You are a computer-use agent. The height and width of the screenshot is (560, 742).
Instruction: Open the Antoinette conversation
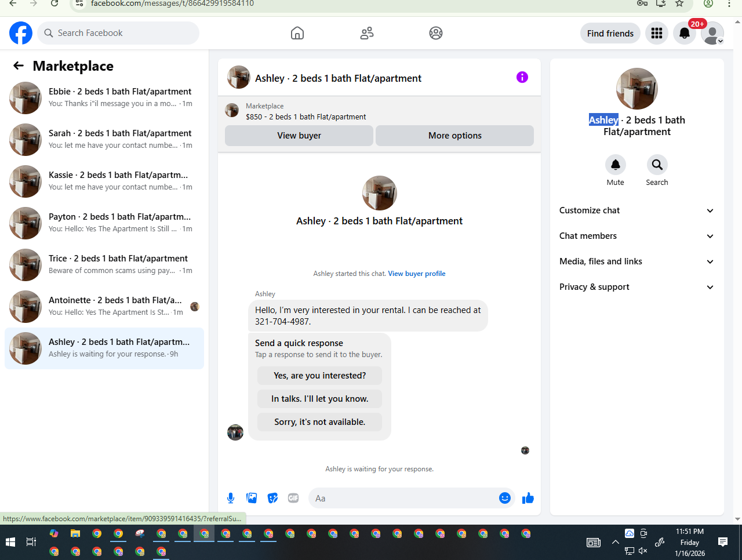(104, 307)
